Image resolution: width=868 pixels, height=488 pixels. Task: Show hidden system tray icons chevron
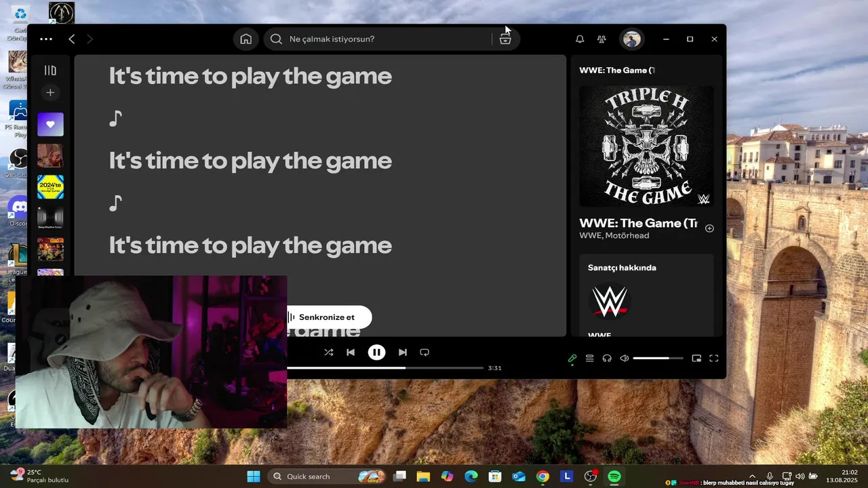pos(752,476)
